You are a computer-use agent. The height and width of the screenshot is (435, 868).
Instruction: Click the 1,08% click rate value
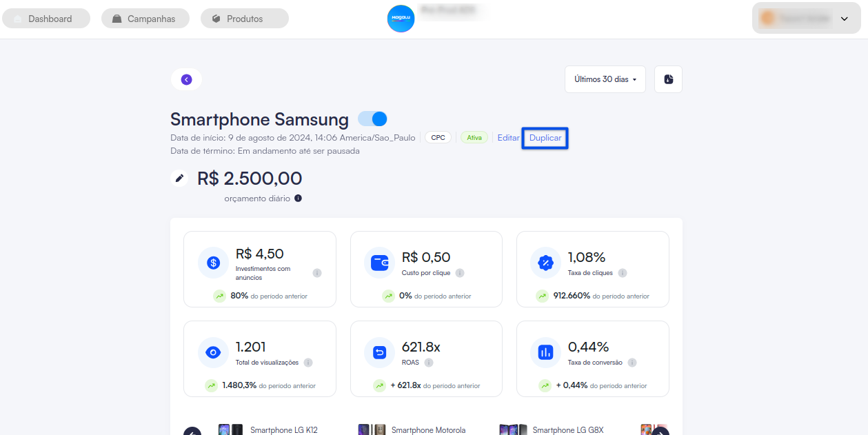click(x=587, y=257)
